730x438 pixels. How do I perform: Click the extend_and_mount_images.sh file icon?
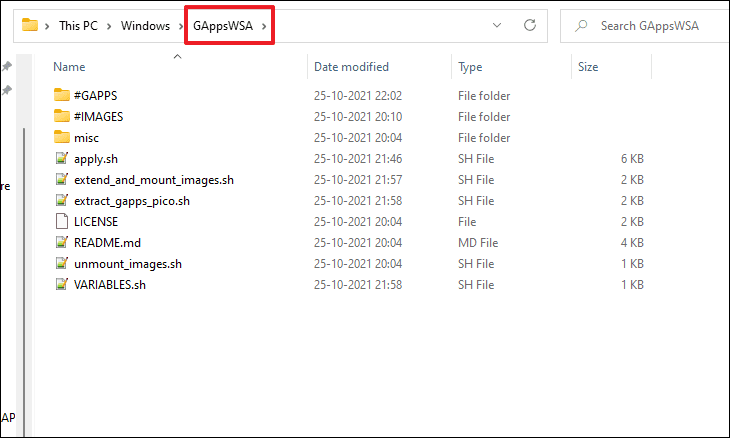click(61, 179)
